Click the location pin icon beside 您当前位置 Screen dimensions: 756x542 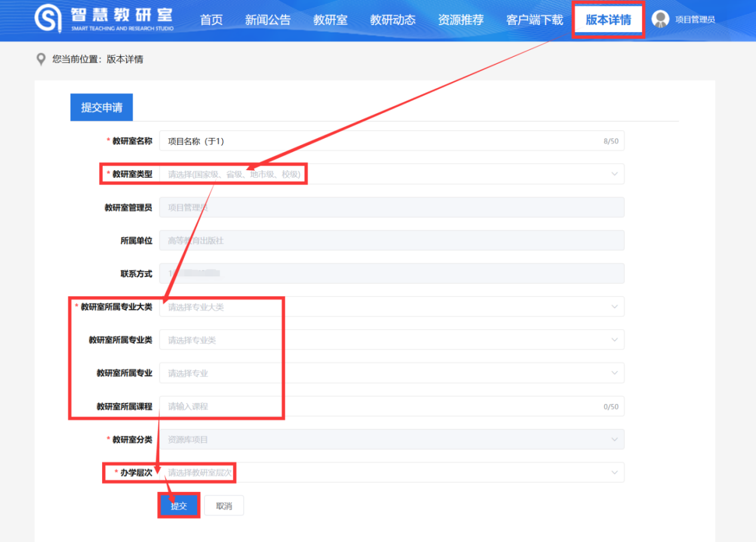click(x=41, y=58)
